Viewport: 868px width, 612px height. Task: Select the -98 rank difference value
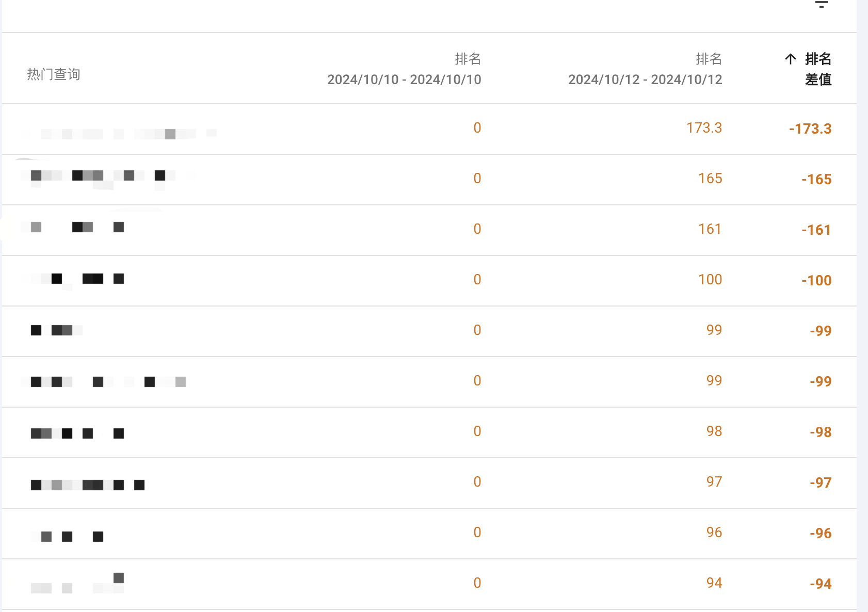pyautogui.click(x=821, y=432)
